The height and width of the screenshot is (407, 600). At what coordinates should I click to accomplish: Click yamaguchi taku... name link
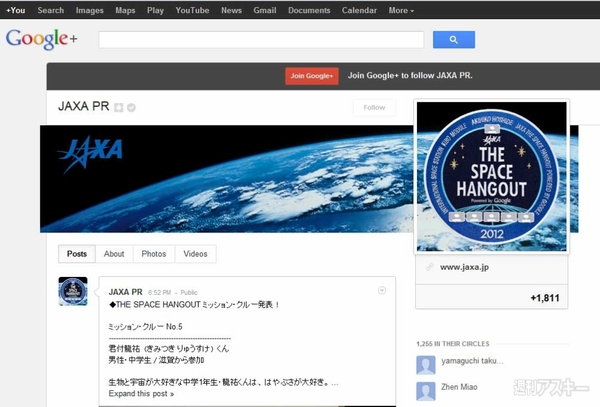point(472,361)
